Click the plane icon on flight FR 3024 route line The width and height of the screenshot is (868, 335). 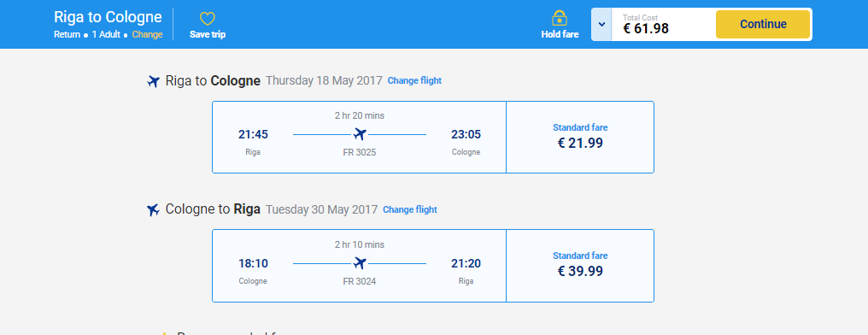[x=360, y=263]
